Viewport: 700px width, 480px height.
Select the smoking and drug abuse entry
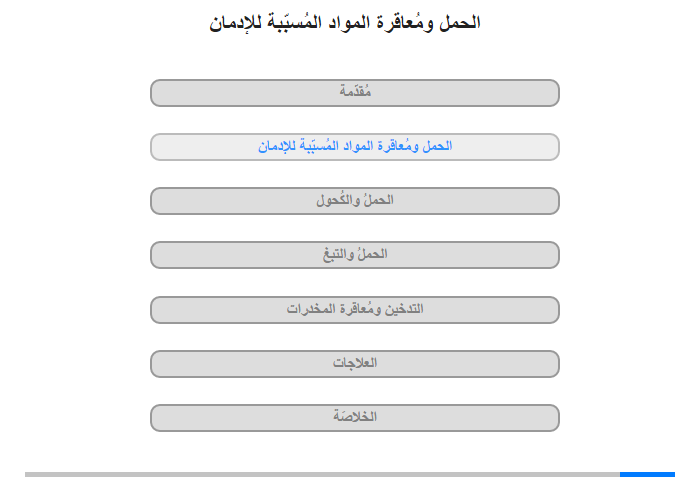[x=354, y=310]
